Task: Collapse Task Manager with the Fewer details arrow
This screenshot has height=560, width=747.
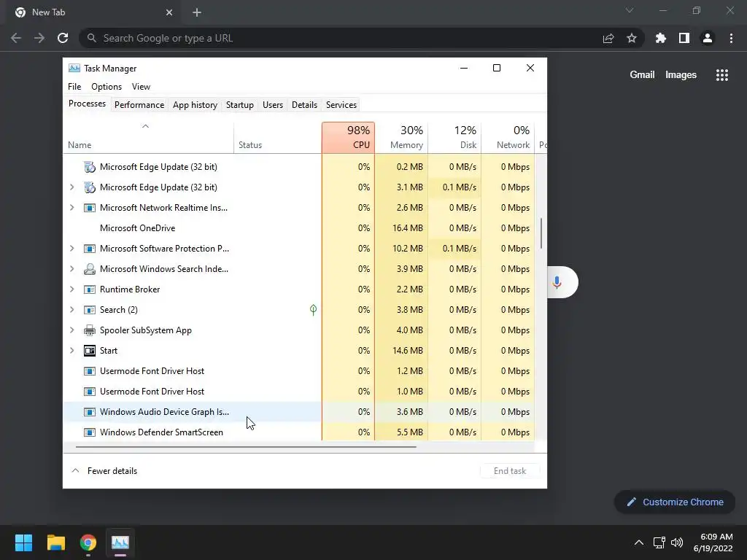Action: 75,470
